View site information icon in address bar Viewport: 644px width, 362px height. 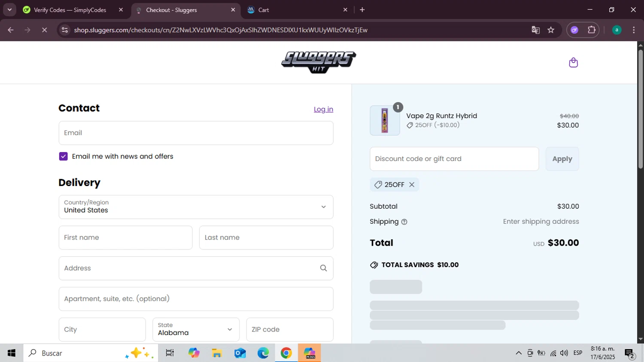[65, 30]
